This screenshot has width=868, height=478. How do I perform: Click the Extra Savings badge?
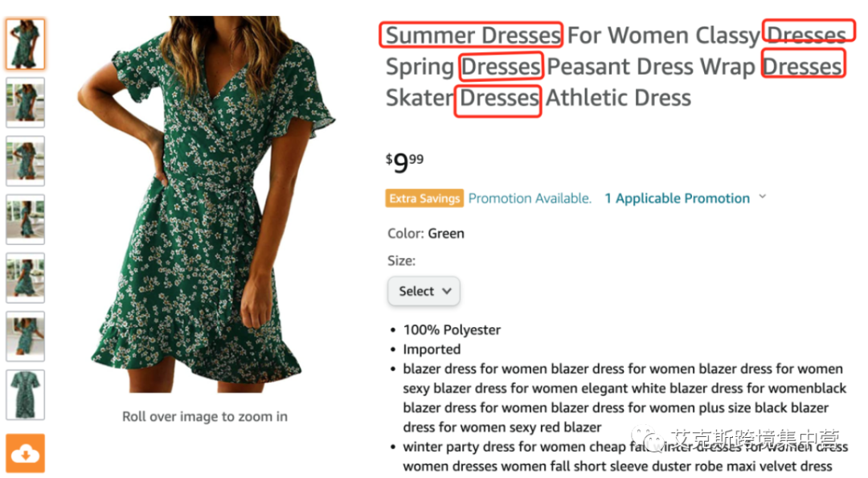pos(424,198)
